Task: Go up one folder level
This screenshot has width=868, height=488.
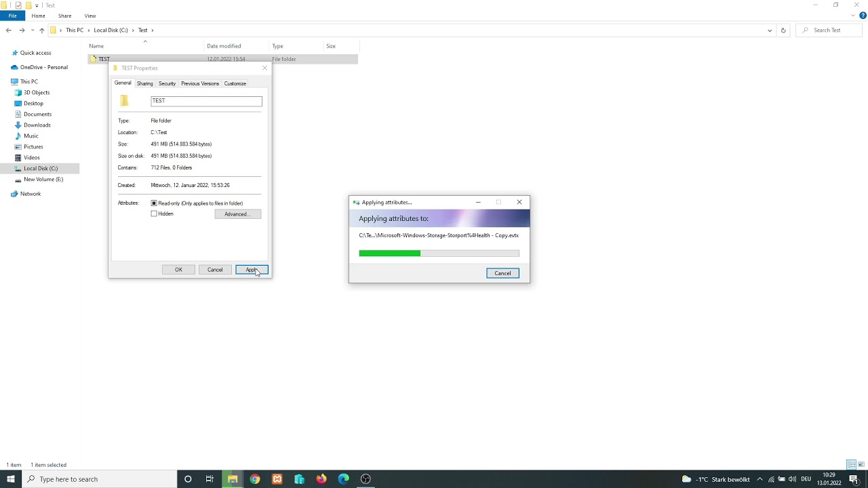Action: [42, 30]
